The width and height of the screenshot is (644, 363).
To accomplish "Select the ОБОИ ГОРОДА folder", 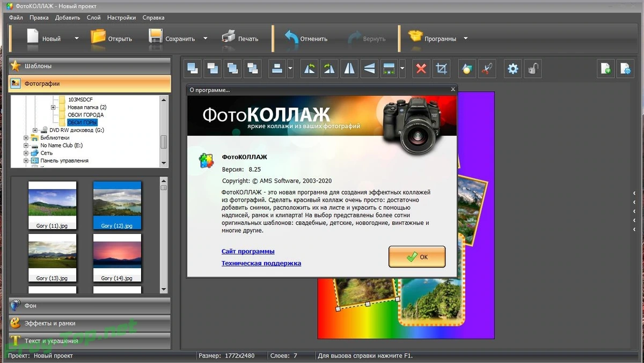I will pyautogui.click(x=86, y=115).
